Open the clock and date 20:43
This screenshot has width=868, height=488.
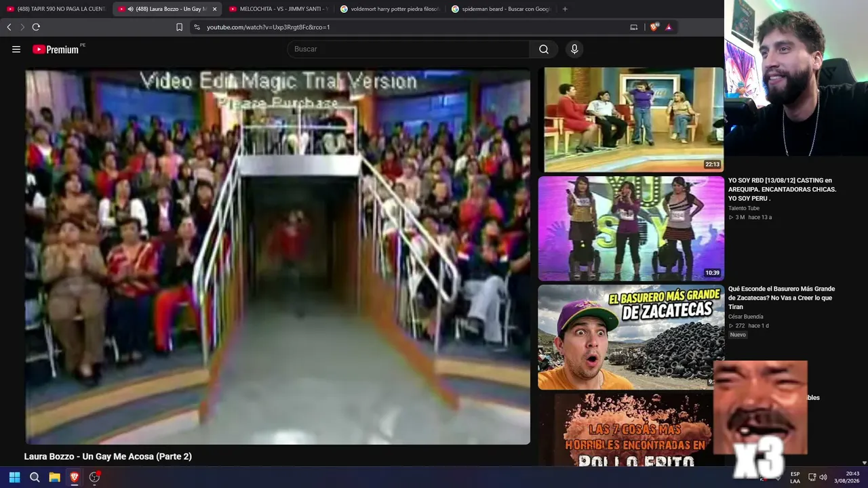tap(847, 477)
